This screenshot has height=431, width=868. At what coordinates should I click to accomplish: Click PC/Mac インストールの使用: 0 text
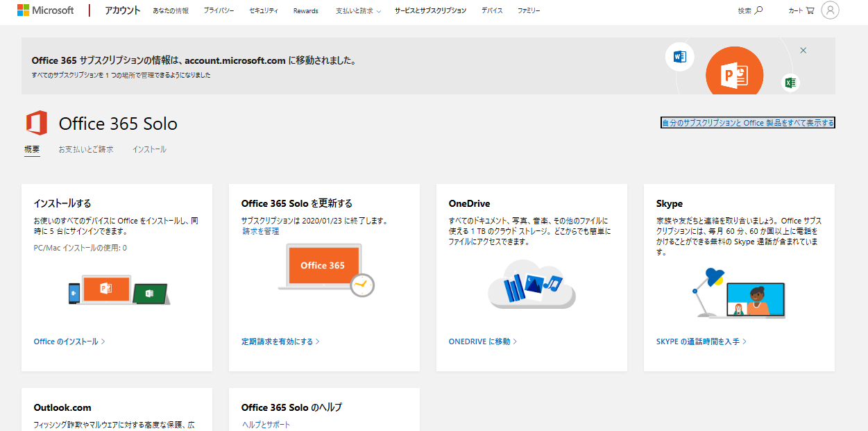(80, 248)
